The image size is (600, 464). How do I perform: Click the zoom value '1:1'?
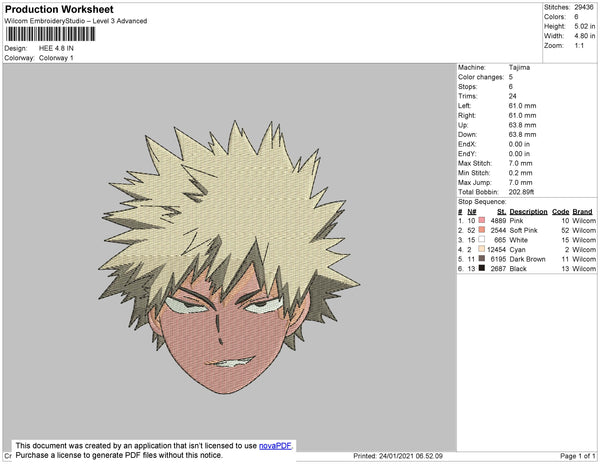(x=579, y=45)
